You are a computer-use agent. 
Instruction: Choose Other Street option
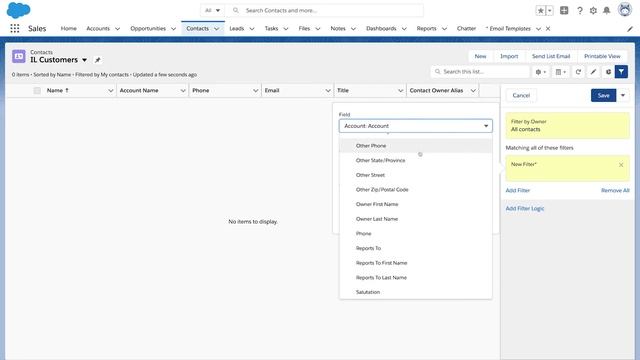pos(416,175)
